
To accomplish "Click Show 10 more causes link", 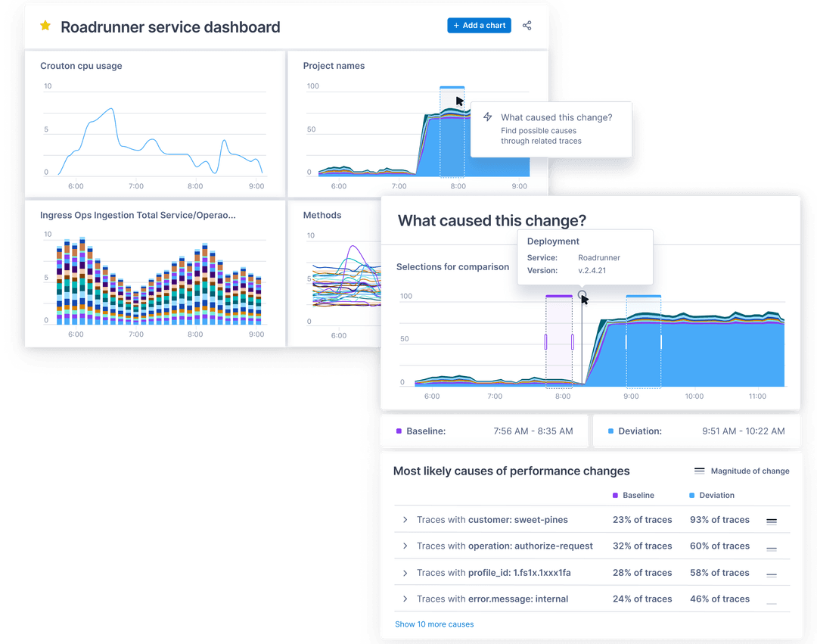I will click(x=434, y=624).
